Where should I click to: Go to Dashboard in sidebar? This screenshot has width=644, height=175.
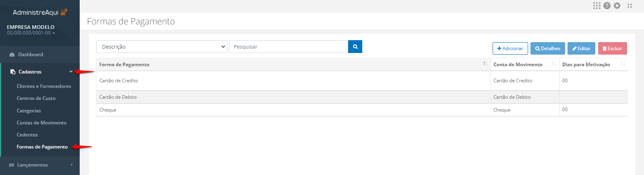coord(31,55)
